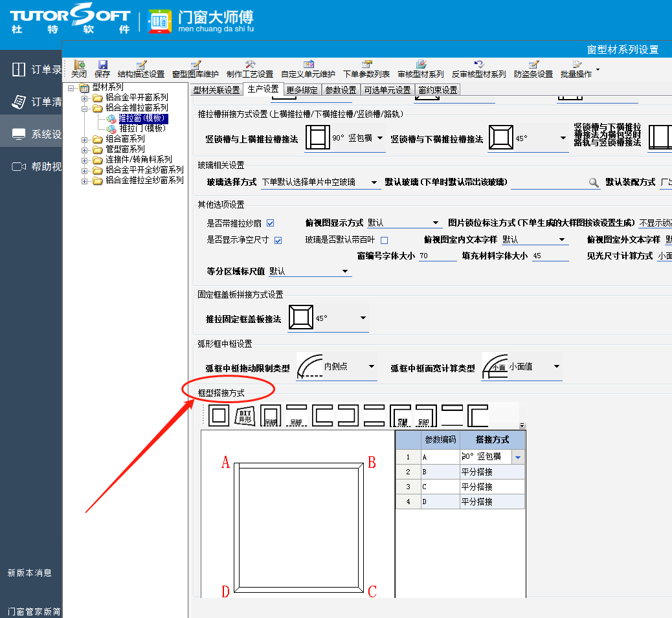Click 平分搭接 cell in row B
The width and height of the screenshot is (672, 618).
point(492,472)
